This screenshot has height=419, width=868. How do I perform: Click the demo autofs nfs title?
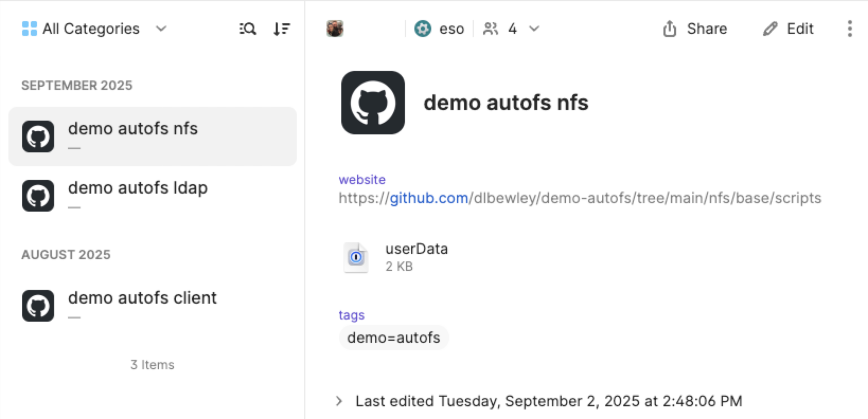(505, 103)
